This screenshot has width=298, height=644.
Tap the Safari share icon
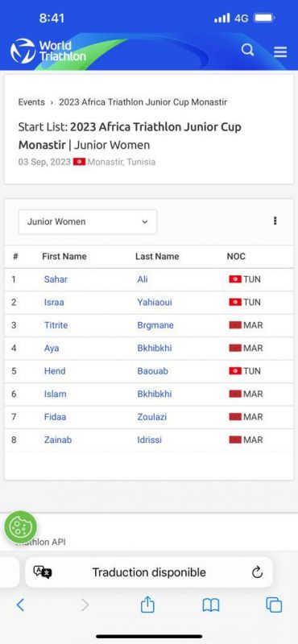[x=147, y=605]
